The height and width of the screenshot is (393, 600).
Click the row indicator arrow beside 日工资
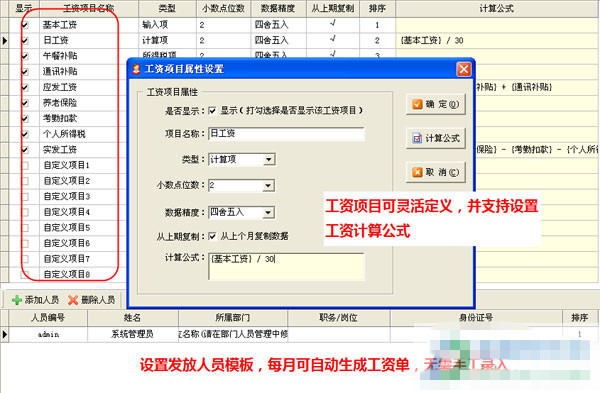[x=5, y=40]
